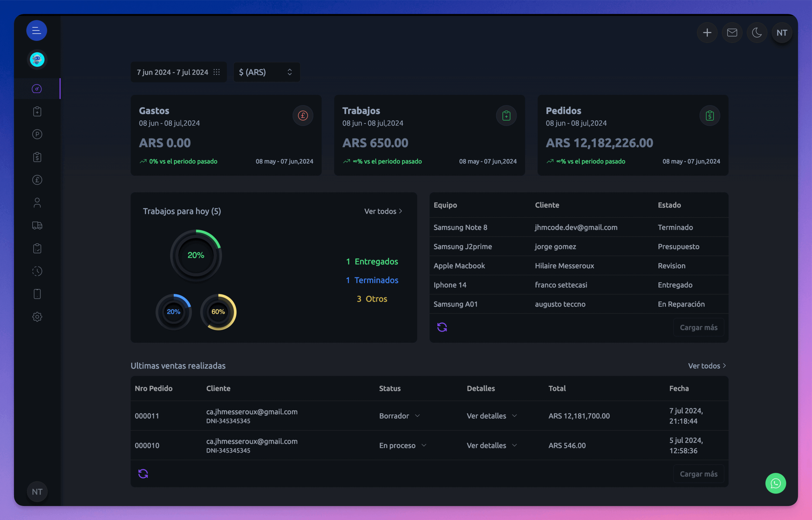The width and height of the screenshot is (812, 520).
Task: Open the date range picker 7 jun 2024 - 7 jul 2024
Action: 179,72
